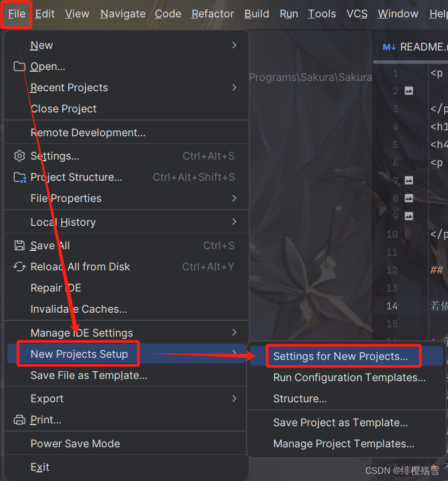Viewport: 448px width, 481px height.
Task: Expand the Export submenu arrow
Action: [x=234, y=398]
